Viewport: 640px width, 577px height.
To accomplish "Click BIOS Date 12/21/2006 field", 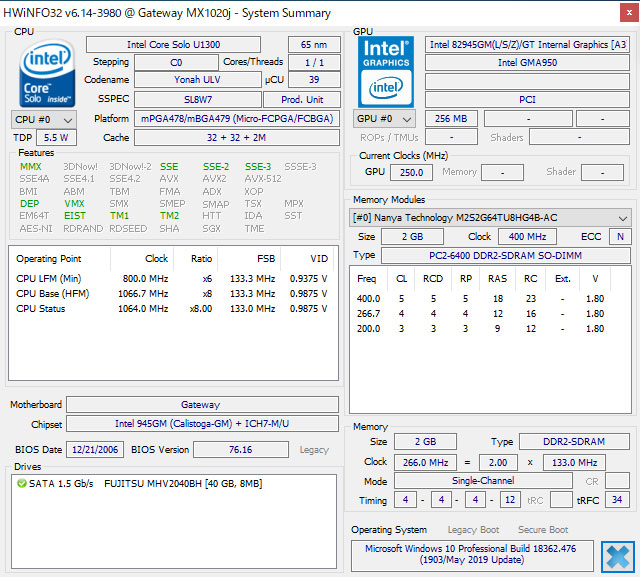I will tap(95, 450).
